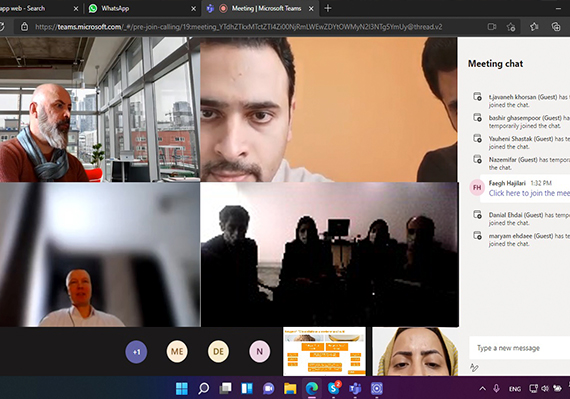Close the WhatsApp tab
Image resolution: width=570 pixels, height=399 pixels.
(x=194, y=9)
